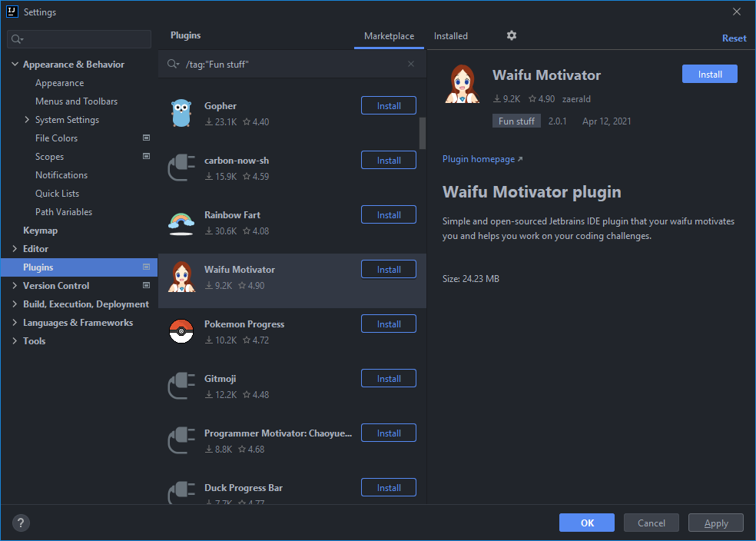Click the Fun stuff tag

[x=516, y=121]
